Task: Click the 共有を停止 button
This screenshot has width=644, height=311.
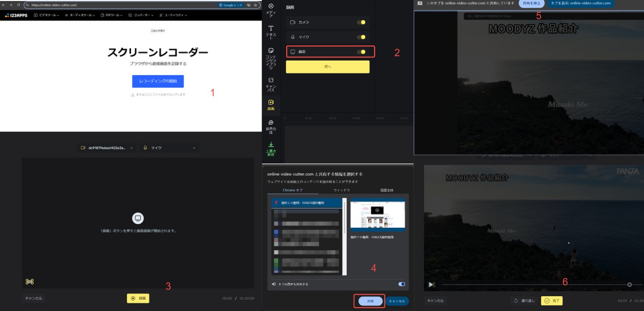Action: point(531,3)
